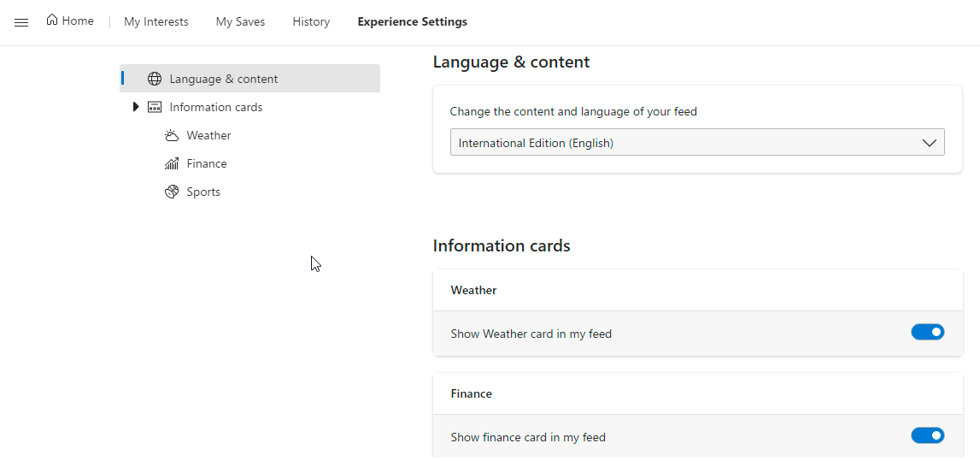Click the globe icon beside Language & content

[155, 79]
